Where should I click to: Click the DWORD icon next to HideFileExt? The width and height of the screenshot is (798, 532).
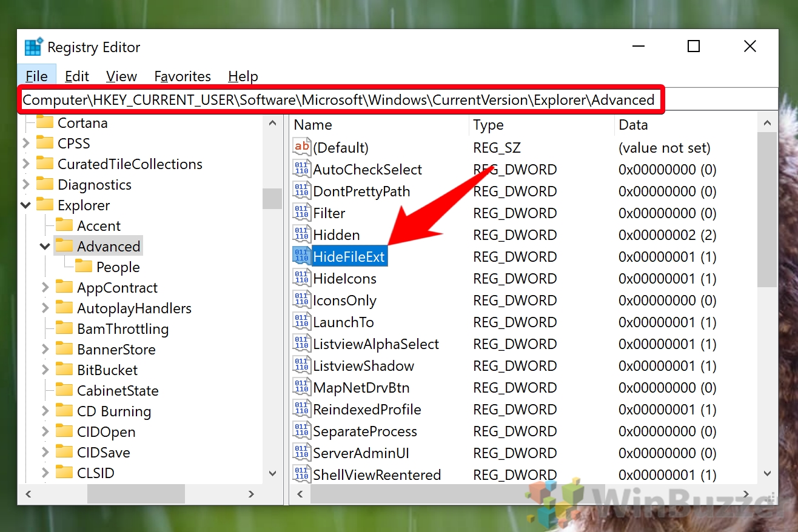(x=301, y=256)
